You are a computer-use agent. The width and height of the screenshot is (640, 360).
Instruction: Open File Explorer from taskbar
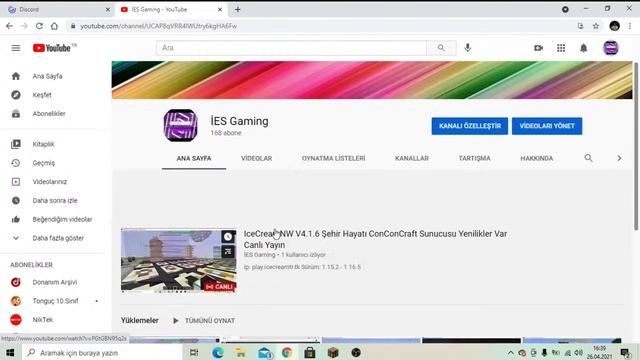(x=241, y=353)
